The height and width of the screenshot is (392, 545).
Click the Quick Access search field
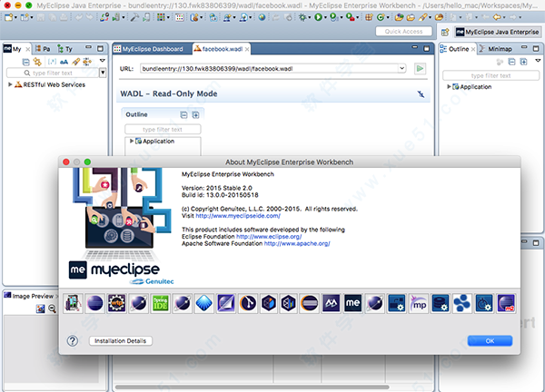pos(404,31)
